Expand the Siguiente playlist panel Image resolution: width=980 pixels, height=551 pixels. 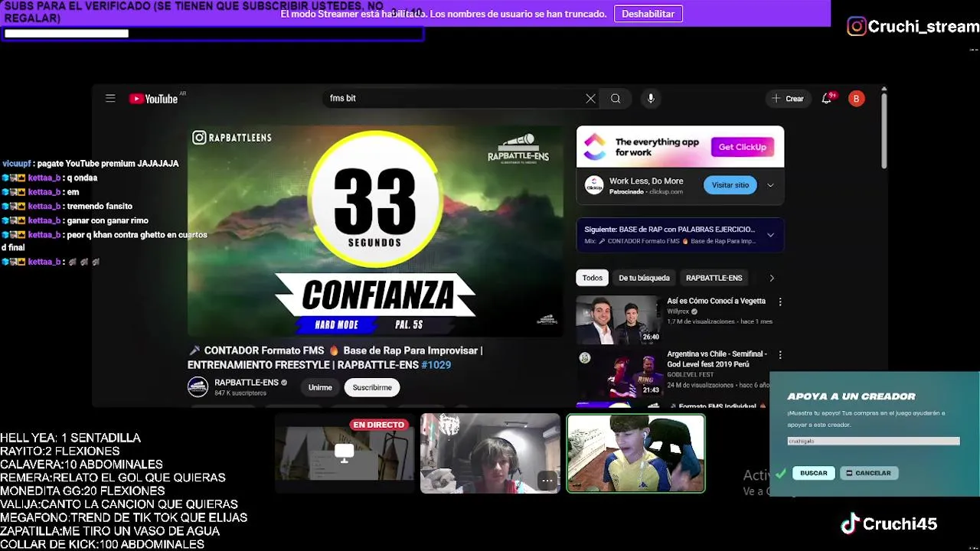(770, 235)
